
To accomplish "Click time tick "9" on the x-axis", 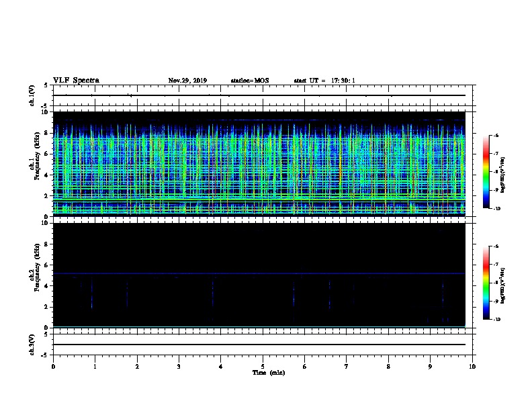I will coord(430,367).
